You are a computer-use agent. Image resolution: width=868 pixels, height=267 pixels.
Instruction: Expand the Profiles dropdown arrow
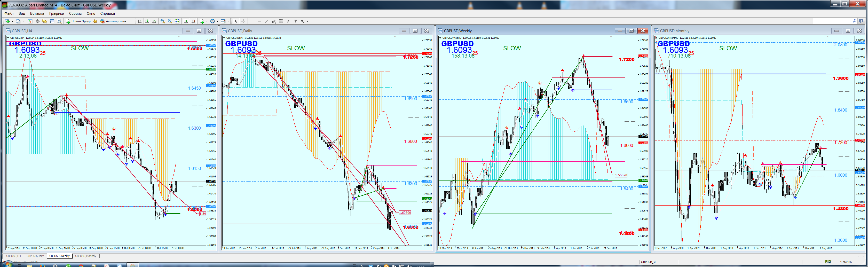23,21
